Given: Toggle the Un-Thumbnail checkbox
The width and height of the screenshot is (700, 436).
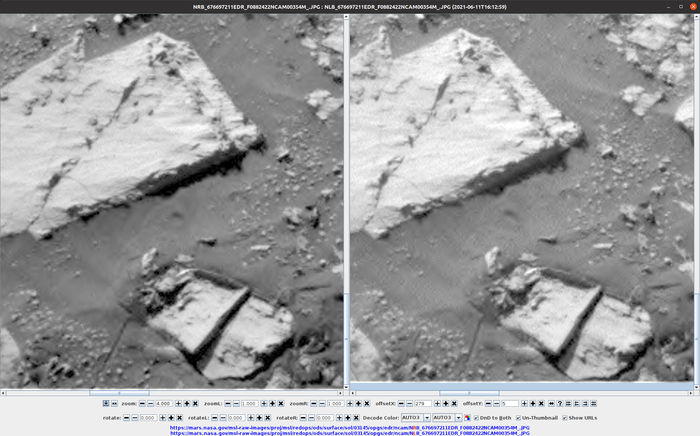Looking at the screenshot, I should (x=518, y=418).
